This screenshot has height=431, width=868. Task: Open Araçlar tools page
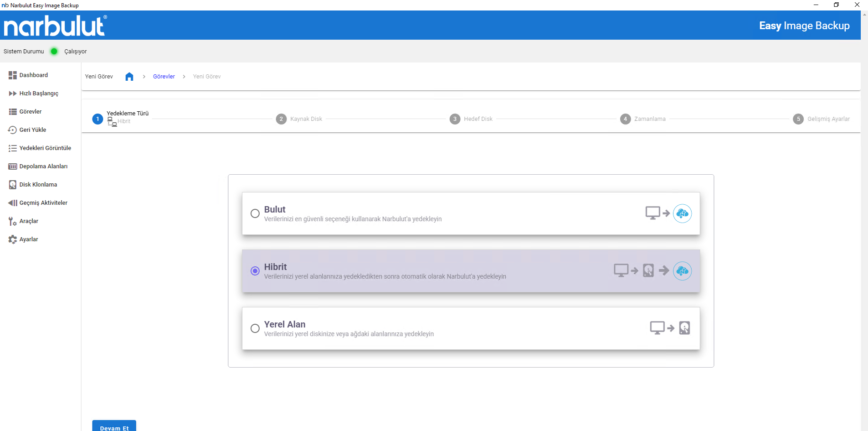pyautogui.click(x=28, y=221)
